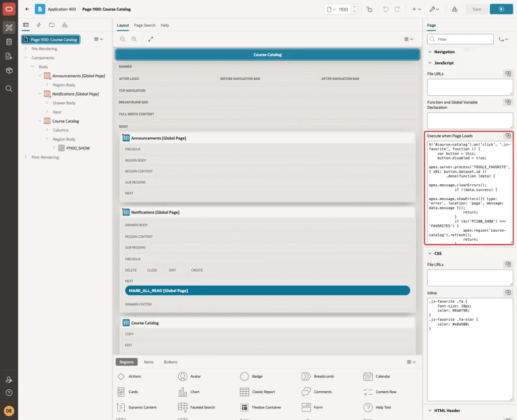The width and height of the screenshot is (517, 420).
Task: Open the DE user account avatar
Action: [x=9, y=411]
